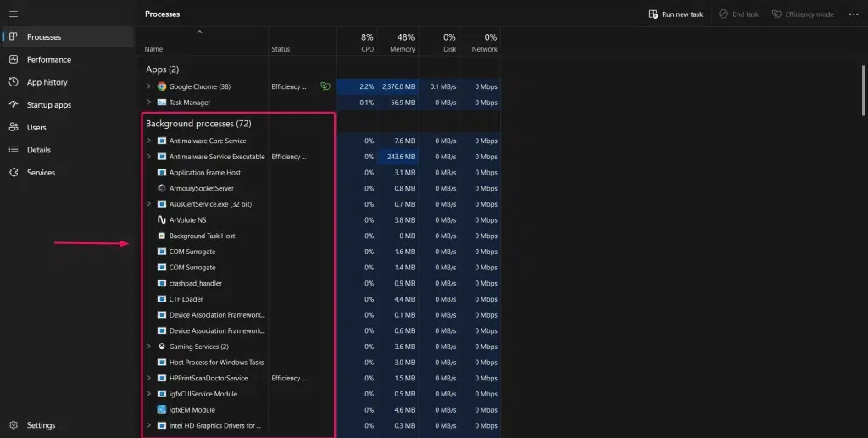The width and height of the screenshot is (868, 438).
Task: Click the Background Task Host icon
Action: click(162, 236)
